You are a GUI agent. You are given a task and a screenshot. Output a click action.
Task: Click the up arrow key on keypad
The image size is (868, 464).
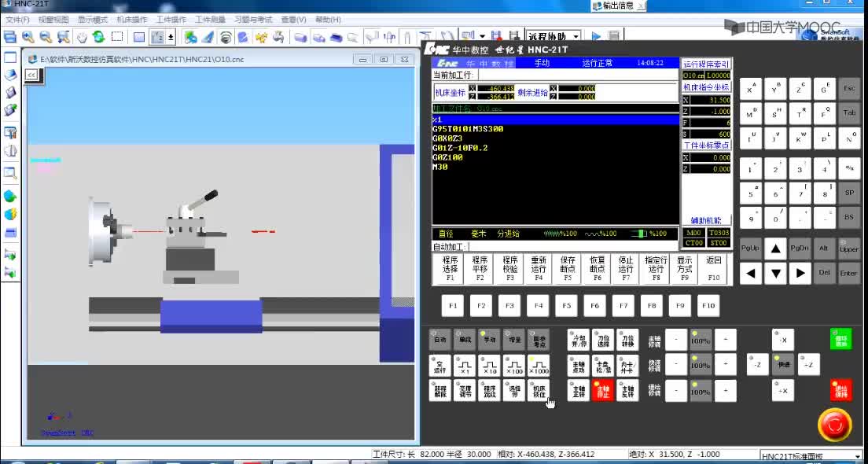click(775, 249)
